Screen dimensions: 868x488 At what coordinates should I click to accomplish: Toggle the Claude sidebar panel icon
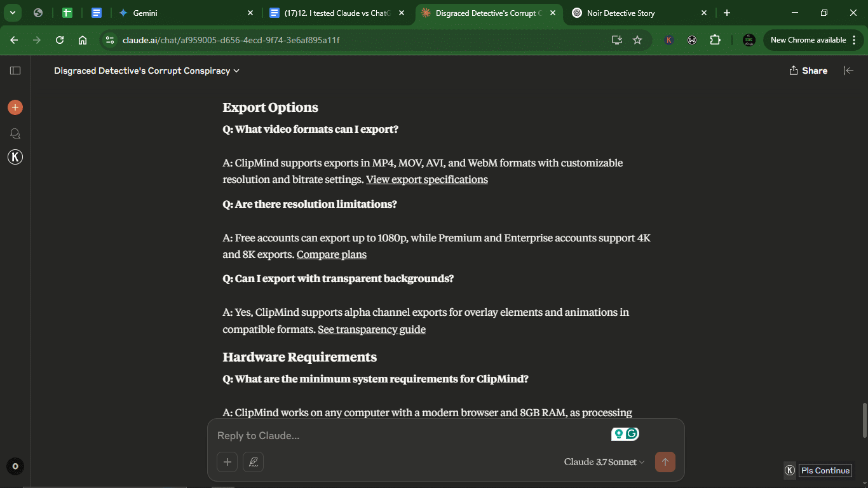tap(15, 71)
